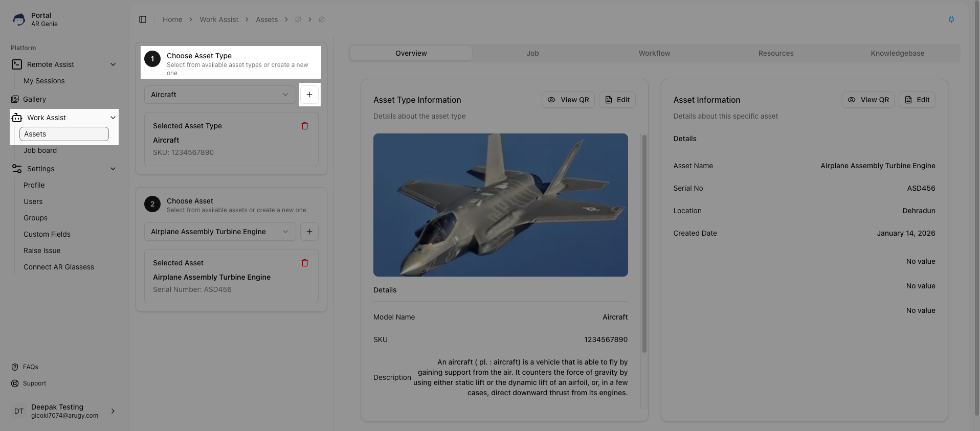Collapse the Remote Assist section
Screen dimensions: 980x431
pos(113,64)
